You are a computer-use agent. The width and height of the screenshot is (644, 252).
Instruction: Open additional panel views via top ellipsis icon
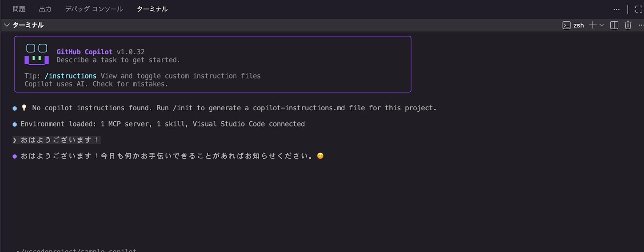pyautogui.click(x=616, y=9)
